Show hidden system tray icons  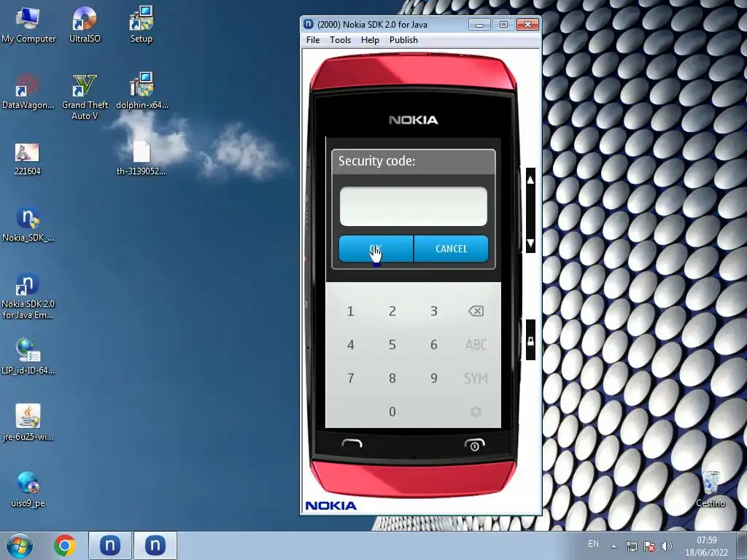[x=614, y=546]
